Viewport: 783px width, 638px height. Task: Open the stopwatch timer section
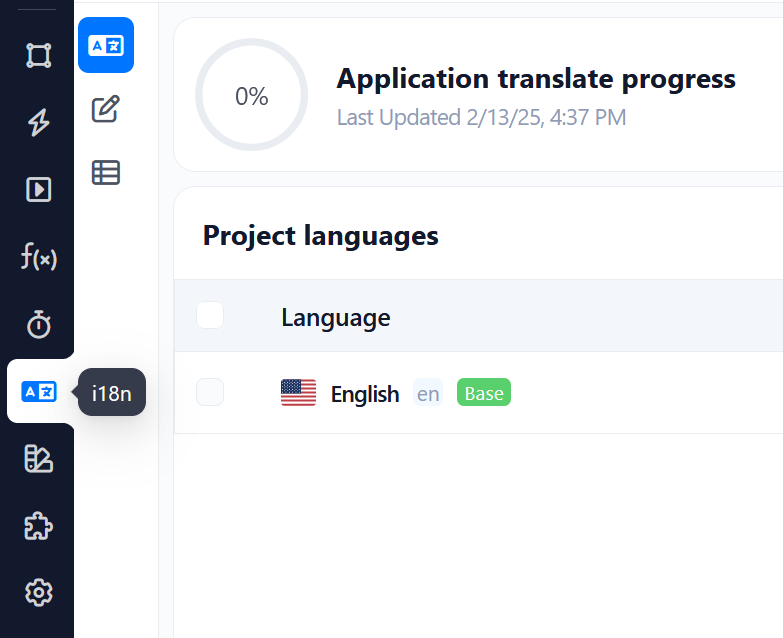coord(38,324)
